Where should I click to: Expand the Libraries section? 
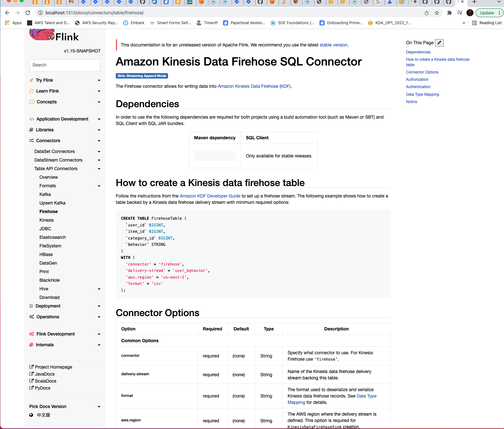click(x=65, y=130)
